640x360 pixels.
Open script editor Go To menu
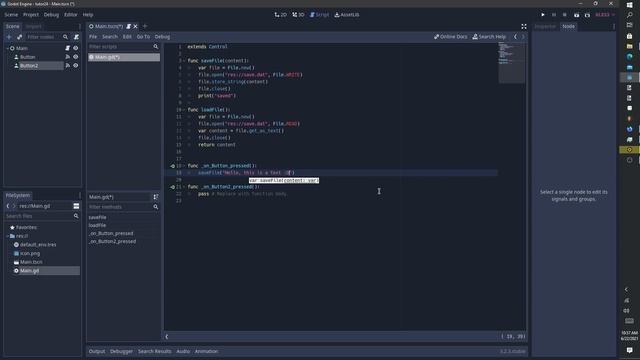coord(143,37)
